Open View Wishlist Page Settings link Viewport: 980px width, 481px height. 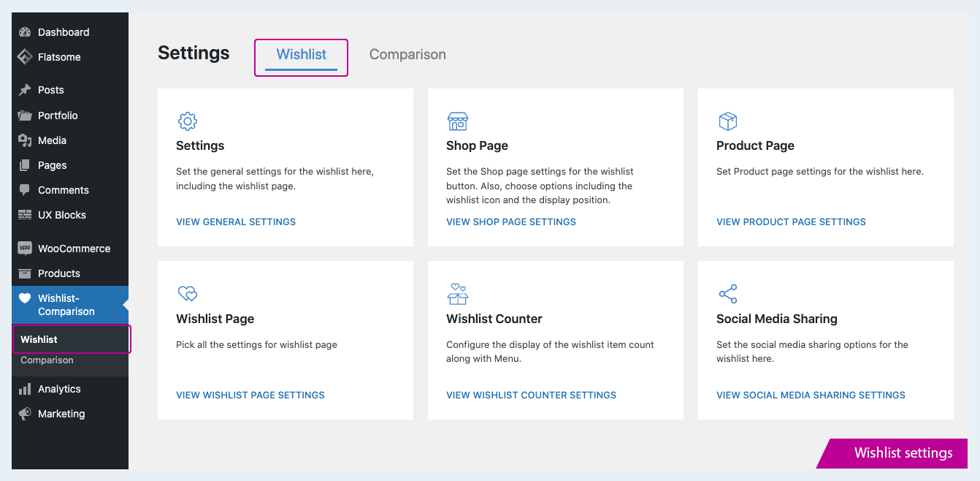250,395
